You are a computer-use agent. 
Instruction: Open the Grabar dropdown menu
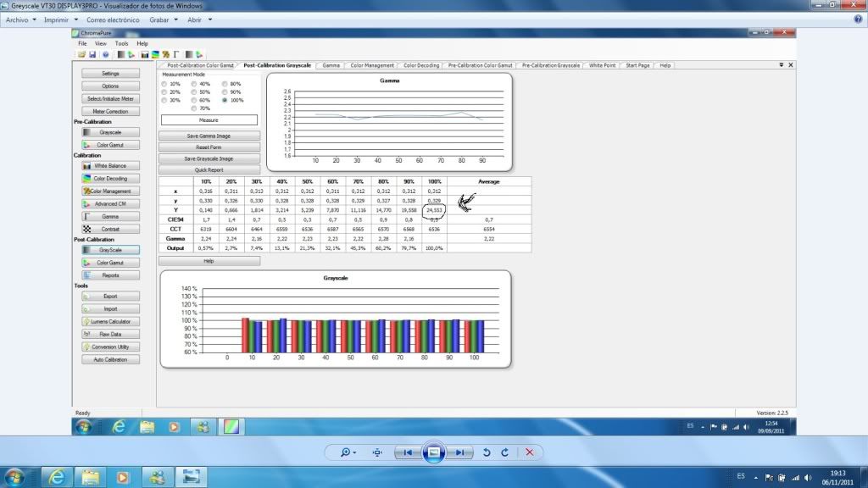tap(164, 20)
